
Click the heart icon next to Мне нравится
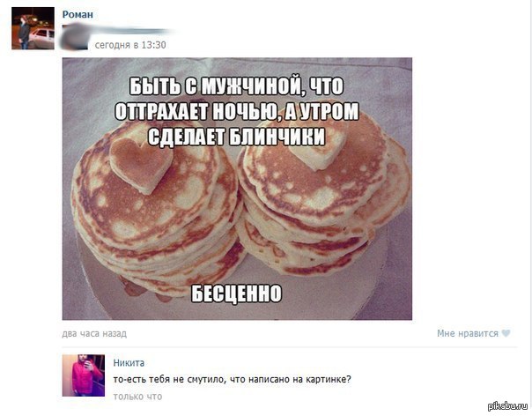pyautogui.click(x=506, y=333)
